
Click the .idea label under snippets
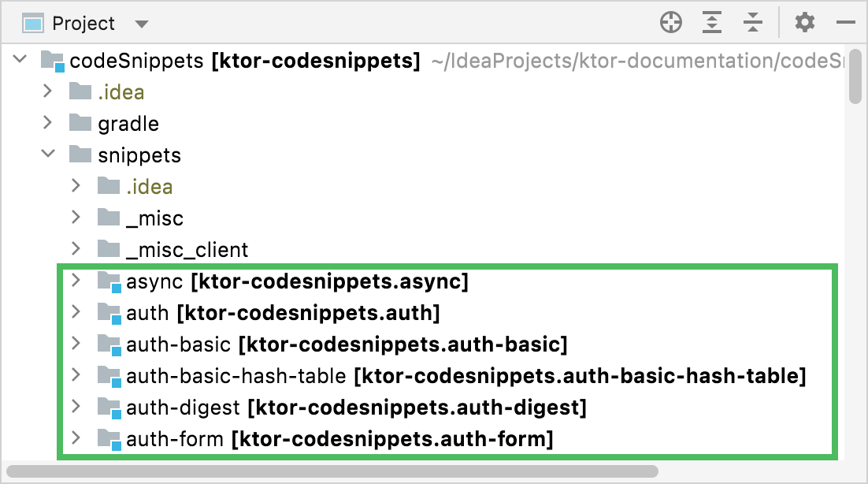(150, 187)
